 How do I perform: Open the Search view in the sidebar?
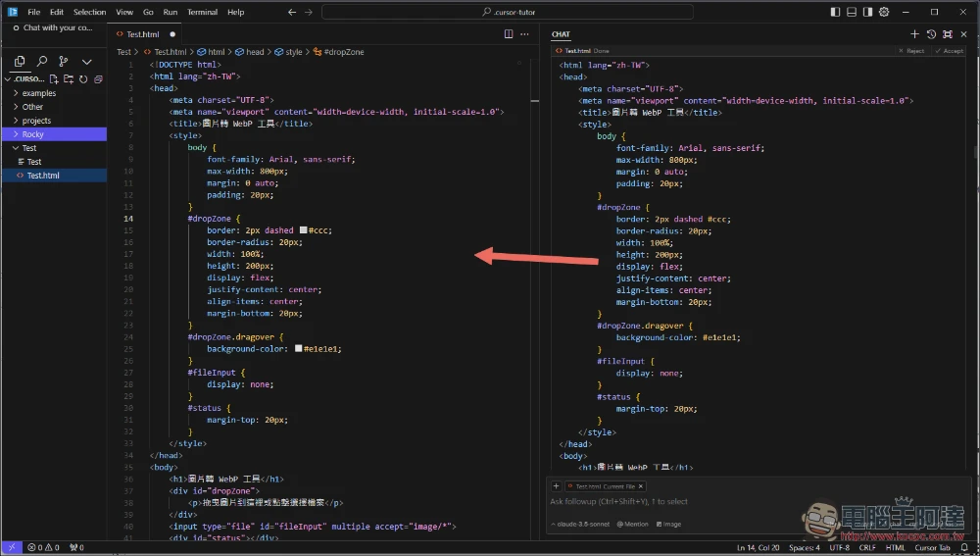click(41, 61)
